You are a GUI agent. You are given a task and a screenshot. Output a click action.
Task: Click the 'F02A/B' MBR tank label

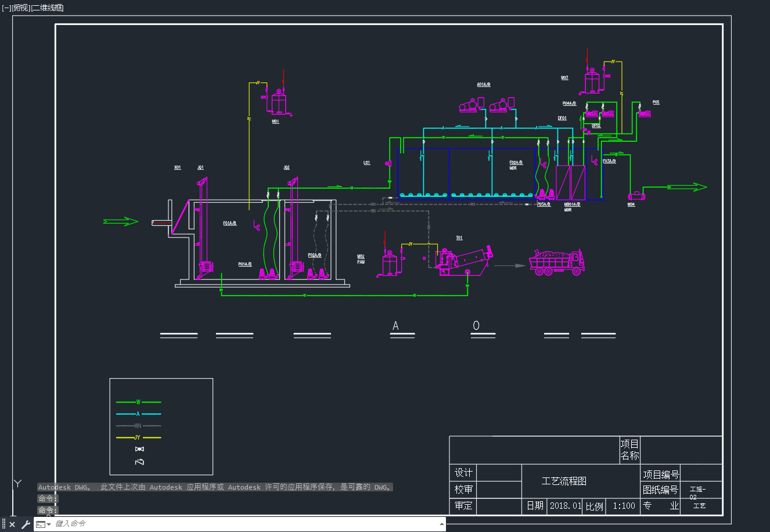click(516, 163)
